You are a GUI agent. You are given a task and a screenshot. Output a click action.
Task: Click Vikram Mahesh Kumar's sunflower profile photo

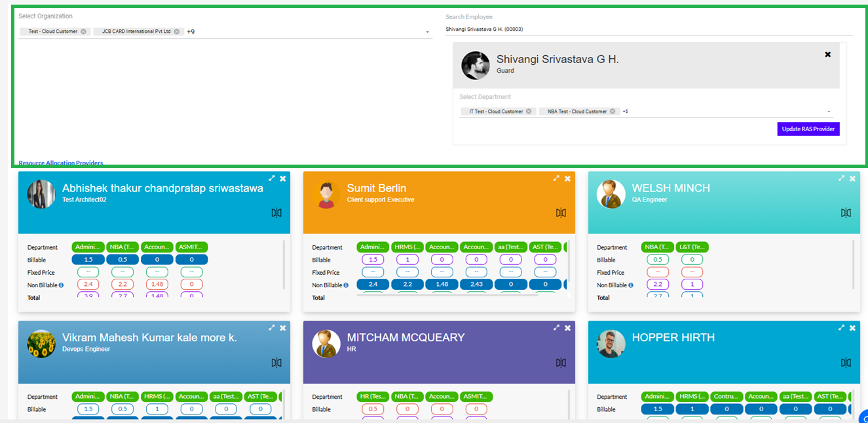click(41, 344)
